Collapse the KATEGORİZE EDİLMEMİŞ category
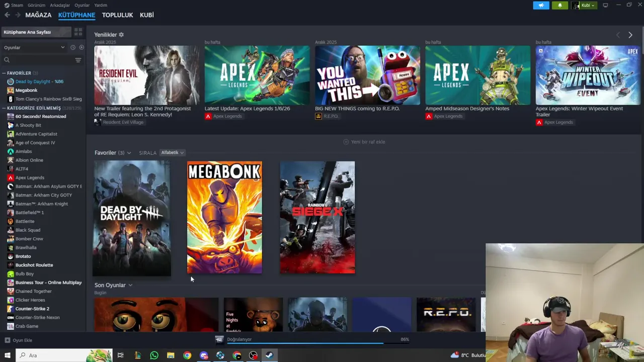Image resolution: width=644 pixels, height=362 pixels. [x=5, y=108]
